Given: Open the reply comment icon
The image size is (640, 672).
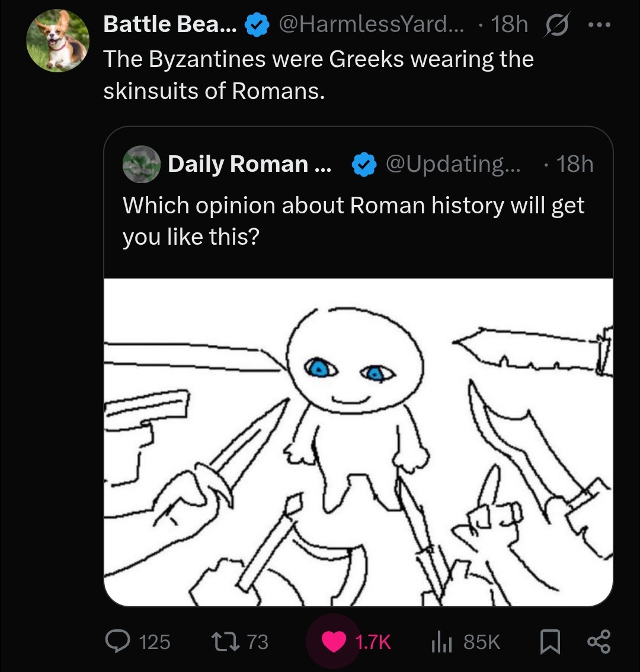Looking at the screenshot, I should coord(117,641).
